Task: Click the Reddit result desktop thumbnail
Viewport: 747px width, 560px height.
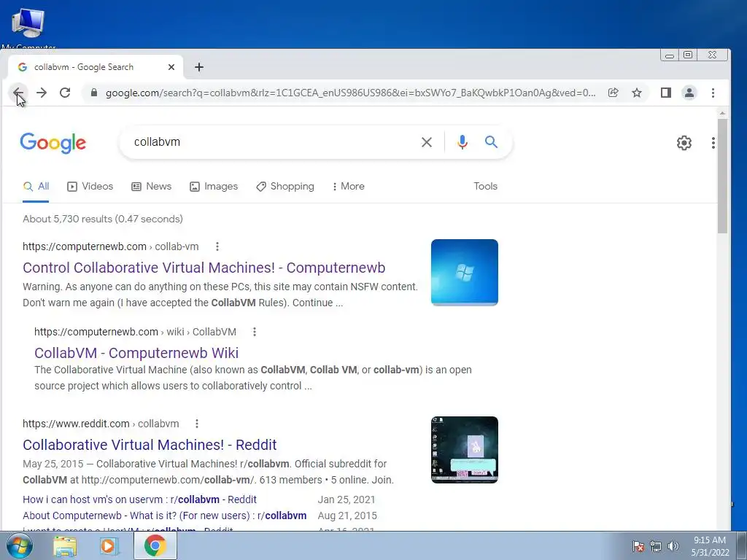Action: 465,450
